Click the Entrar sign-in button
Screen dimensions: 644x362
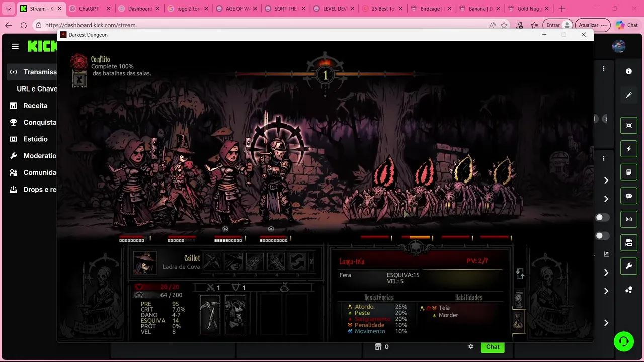click(x=559, y=25)
